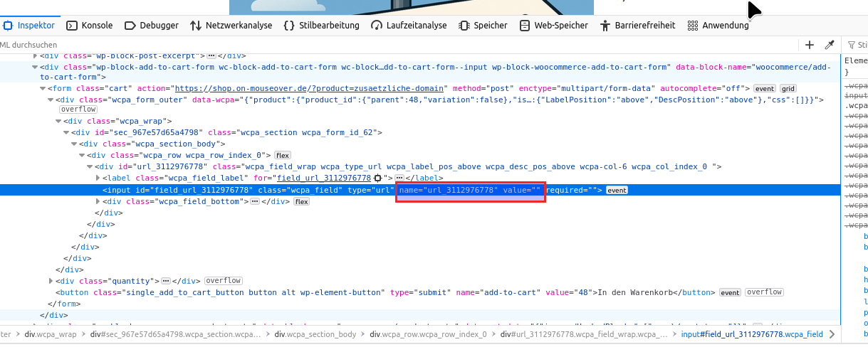The image size is (868, 347).
Task: Toggle flex badge on wcpa_field_bottom div
Action: tap(302, 202)
